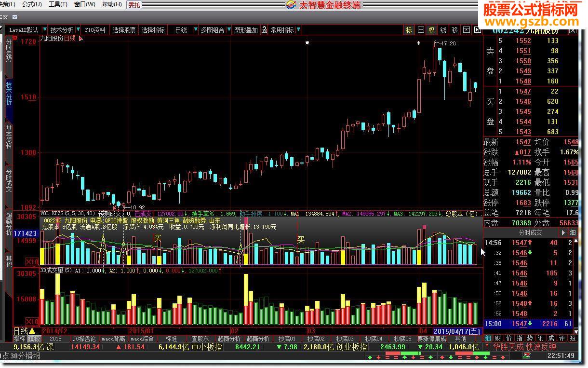The height and width of the screenshot is (368, 588).
Task: Select the macd背离 indicator tab
Action: tap(114, 339)
